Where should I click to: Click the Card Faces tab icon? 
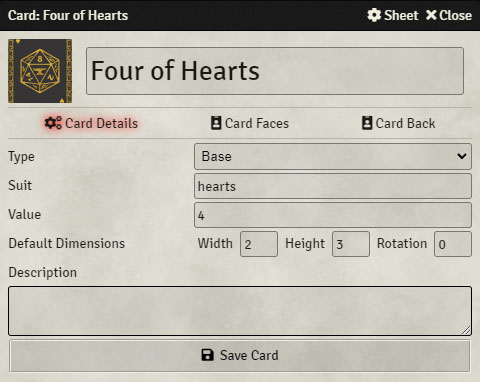[x=216, y=123]
